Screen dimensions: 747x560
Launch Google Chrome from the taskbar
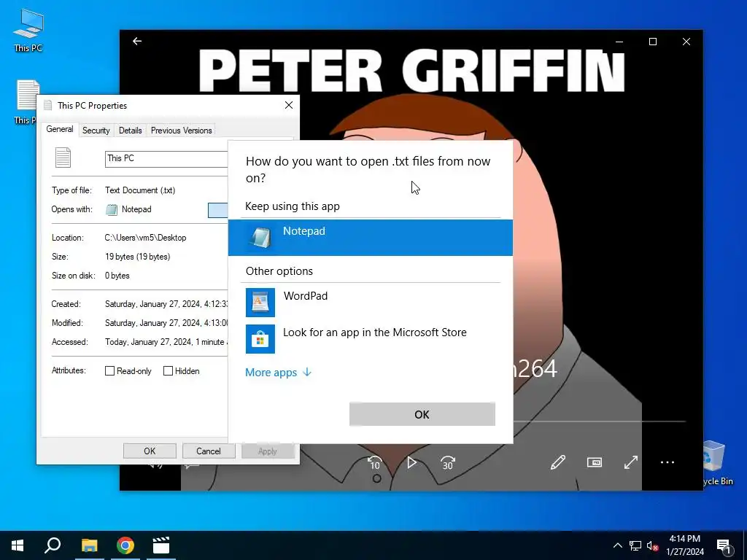coord(125,545)
